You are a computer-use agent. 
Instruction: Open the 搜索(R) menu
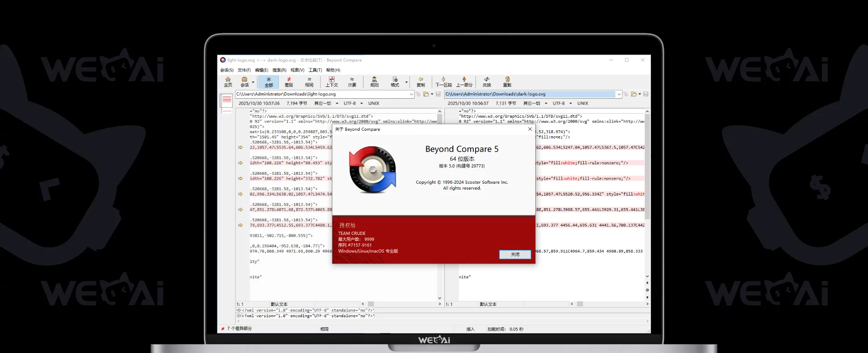tap(279, 70)
